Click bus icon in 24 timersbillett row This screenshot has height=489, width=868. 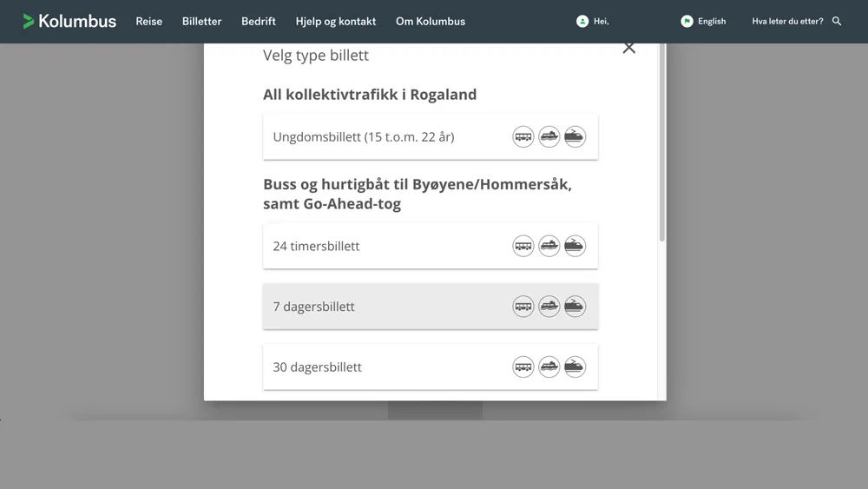pyautogui.click(x=523, y=246)
